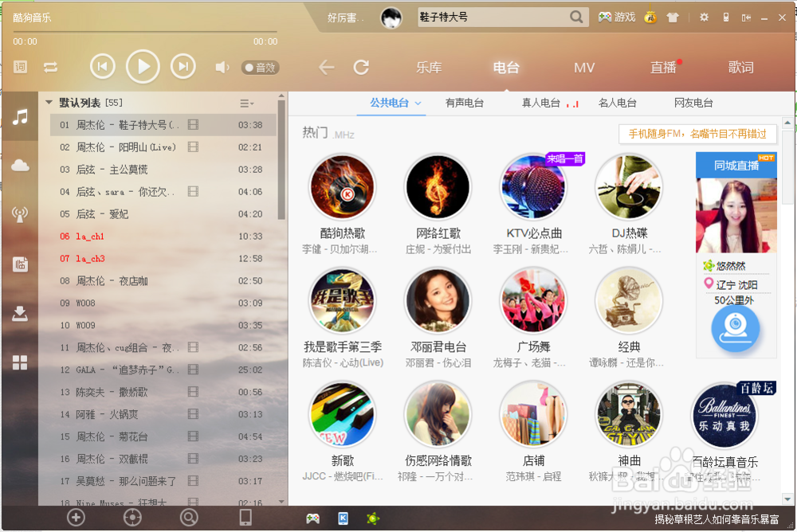Viewport: 797px width, 532px height.
Task: Toggle the playback loop mode icon
Action: pyautogui.click(x=51, y=67)
